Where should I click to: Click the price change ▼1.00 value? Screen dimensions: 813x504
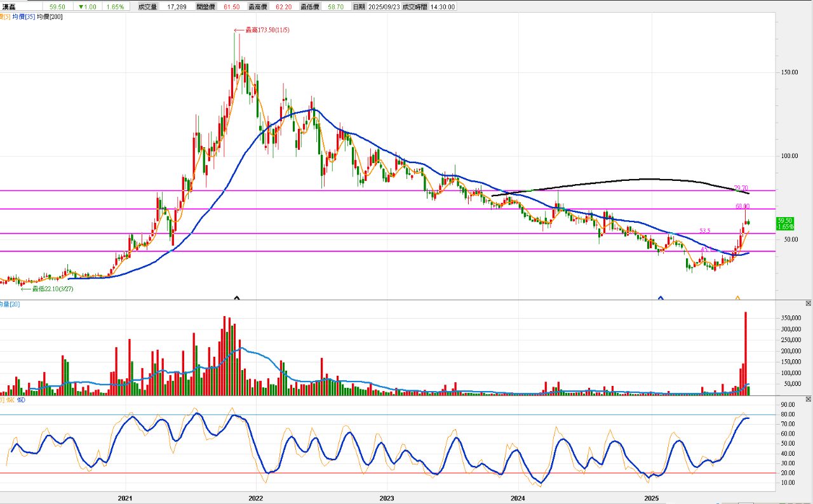pyautogui.click(x=87, y=6)
